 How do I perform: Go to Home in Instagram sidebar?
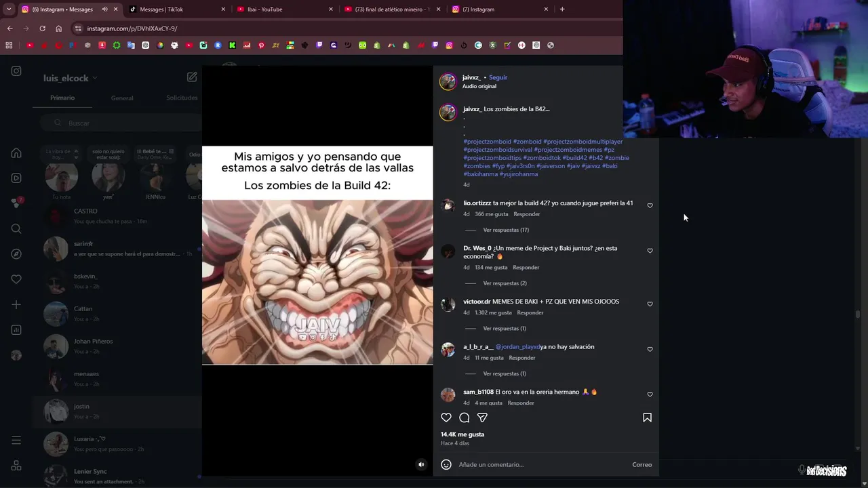16,152
